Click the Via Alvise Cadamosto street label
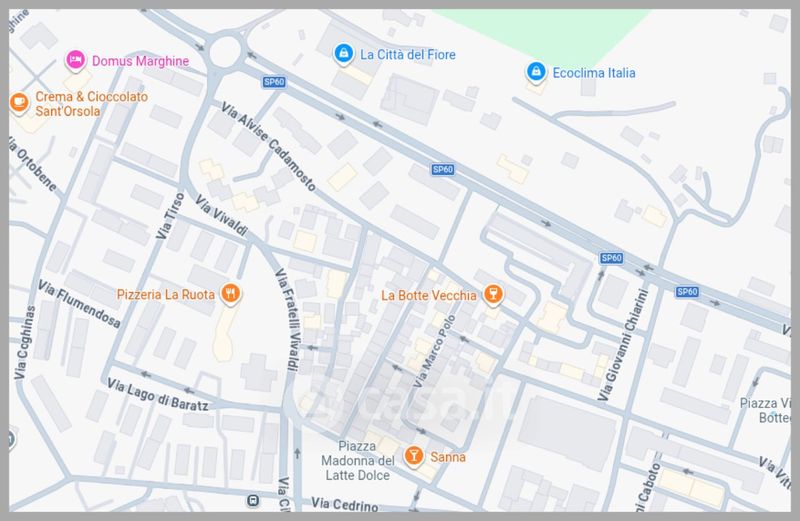 coord(268,146)
